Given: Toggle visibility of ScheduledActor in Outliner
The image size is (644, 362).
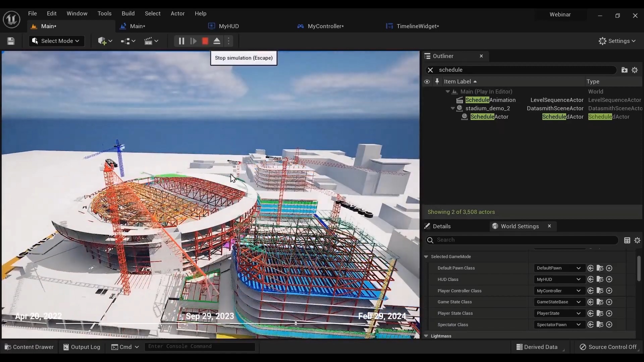Looking at the screenshot, I should pos(426,117).
